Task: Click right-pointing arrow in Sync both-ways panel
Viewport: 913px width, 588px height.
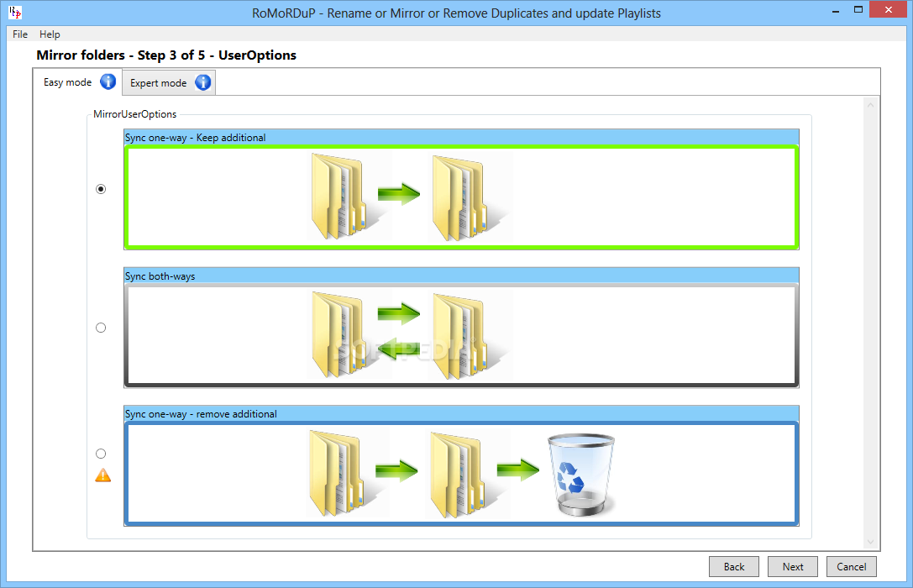Action: pos(399,314)
